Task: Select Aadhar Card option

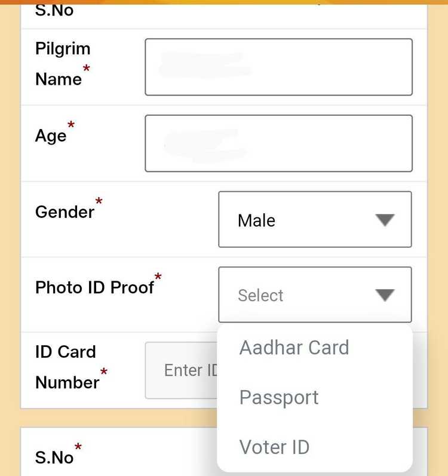Action: click(294, 348)
